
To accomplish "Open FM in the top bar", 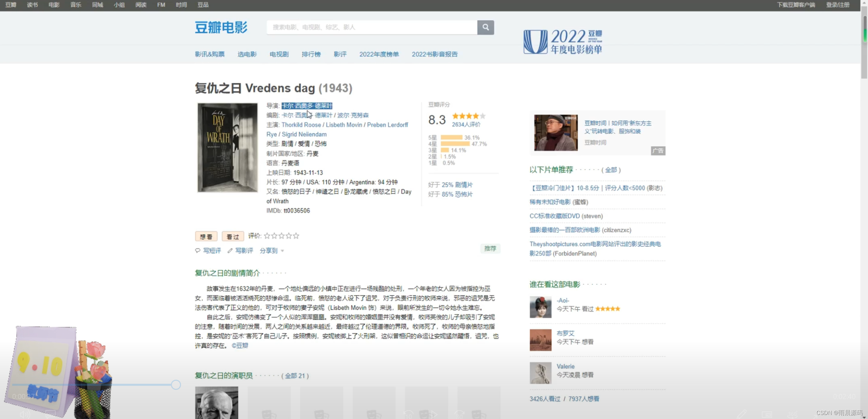I will click(x=161, y=5).
